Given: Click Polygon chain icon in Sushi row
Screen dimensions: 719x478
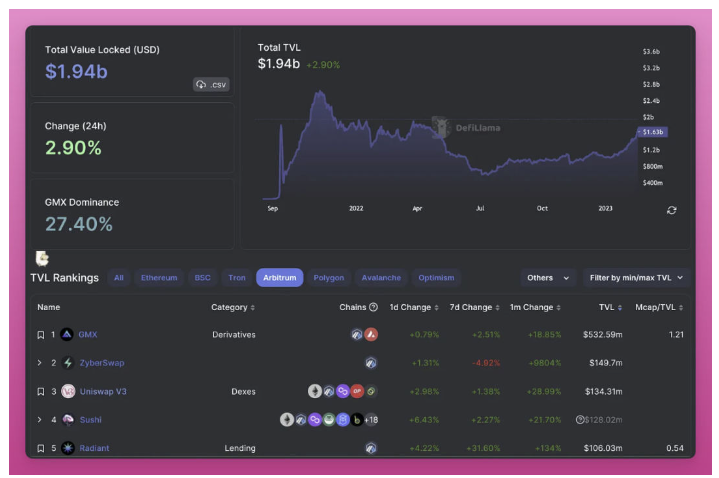Looking at the screenshot, I should pyautogui.click(x=315, y=420).
